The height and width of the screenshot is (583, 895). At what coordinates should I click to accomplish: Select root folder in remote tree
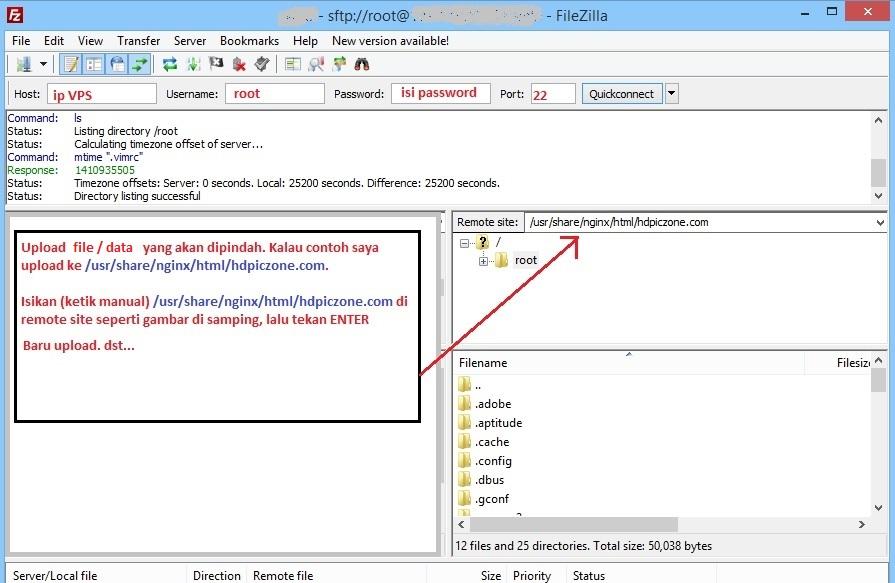click(526, 260)
